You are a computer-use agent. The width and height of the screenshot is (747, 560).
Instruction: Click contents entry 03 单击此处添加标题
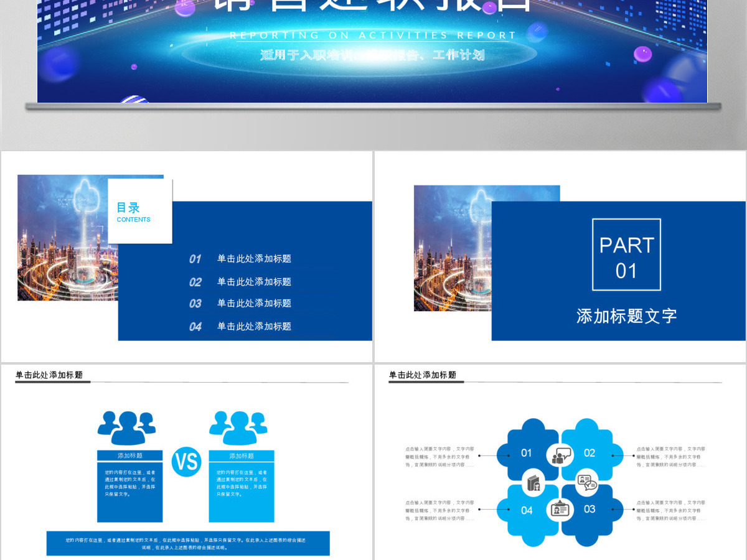tap(240, 303)
